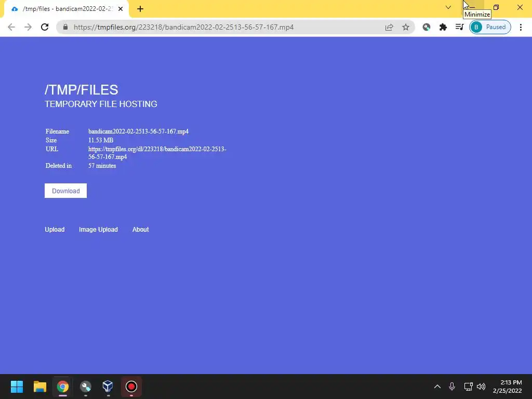The height and width of the screenshot is (399, 532).
Task: Minimize the Chrome window
Action: point(472,7)
